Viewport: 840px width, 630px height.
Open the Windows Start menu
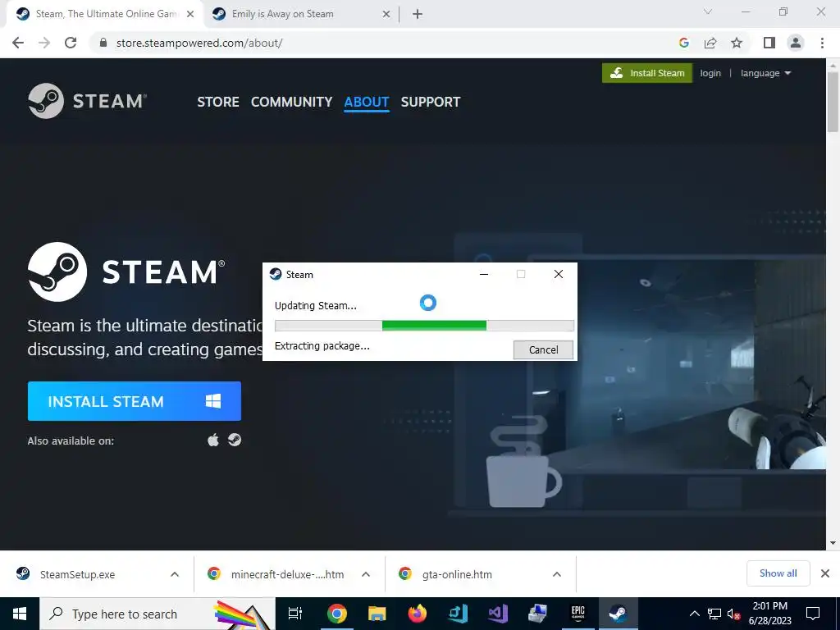tap(20, 614)
